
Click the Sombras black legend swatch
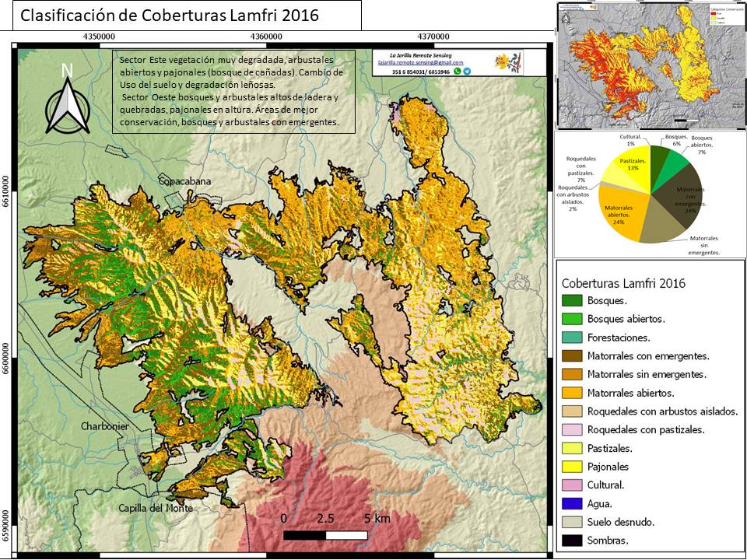(x=572, y=541)
